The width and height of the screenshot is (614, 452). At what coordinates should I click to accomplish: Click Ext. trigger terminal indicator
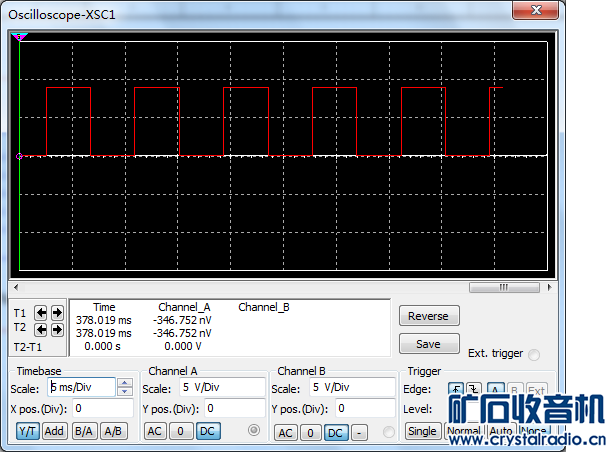coord(534,355)
